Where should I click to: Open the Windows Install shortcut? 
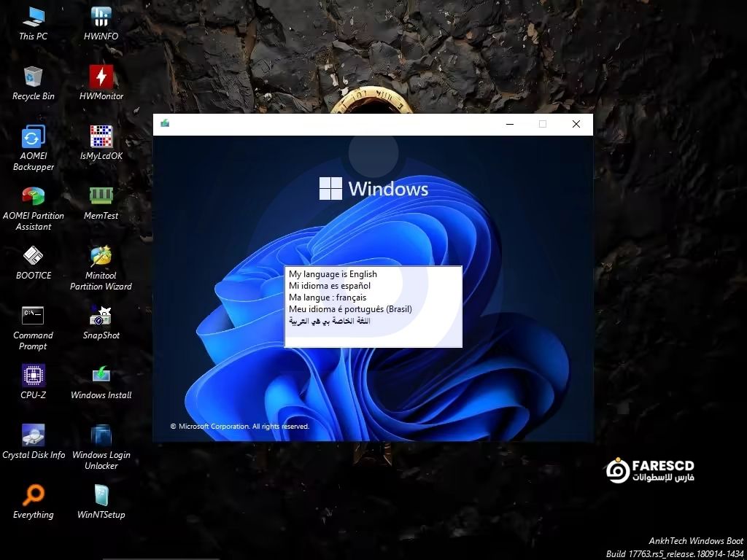pos(101,376)
